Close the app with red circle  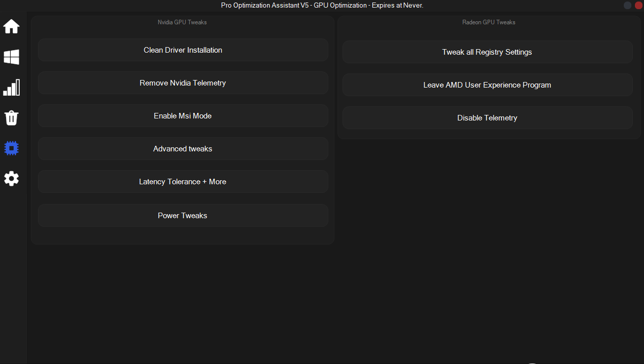(638, 5)
